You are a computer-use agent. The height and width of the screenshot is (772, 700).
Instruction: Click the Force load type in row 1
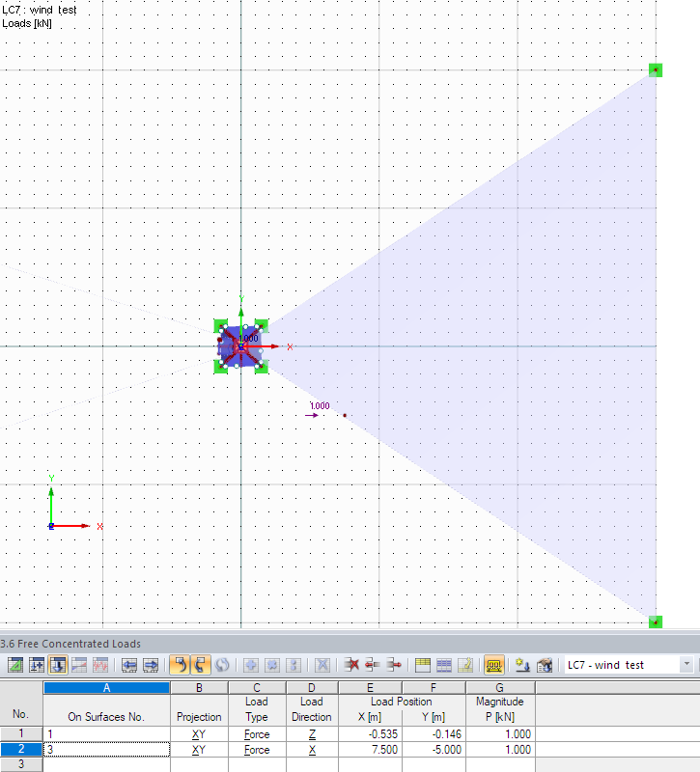257,734
